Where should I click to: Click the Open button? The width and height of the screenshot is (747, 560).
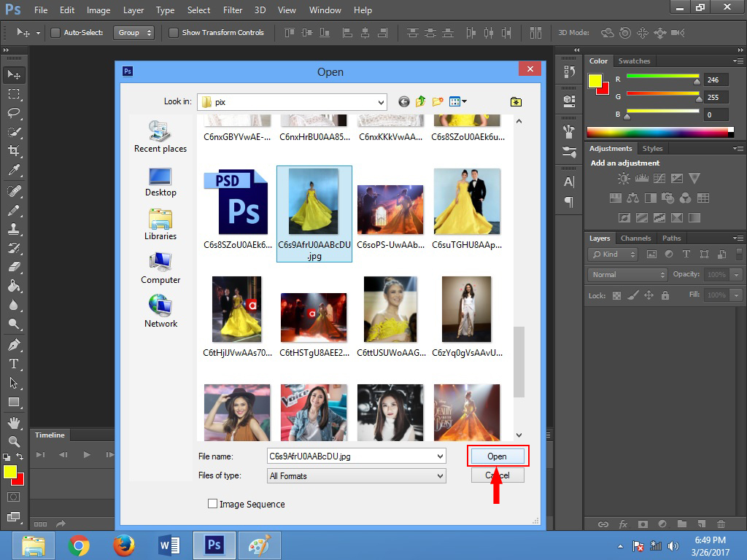(498, 456)
